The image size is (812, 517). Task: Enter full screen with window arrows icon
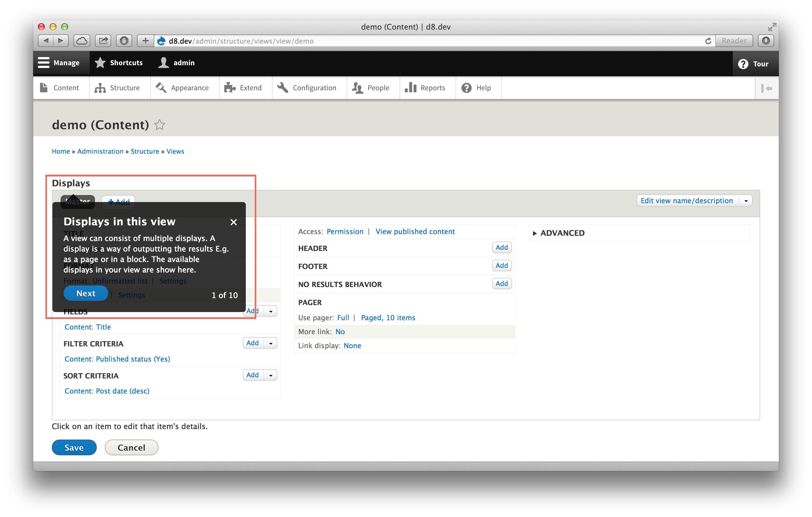772,26
